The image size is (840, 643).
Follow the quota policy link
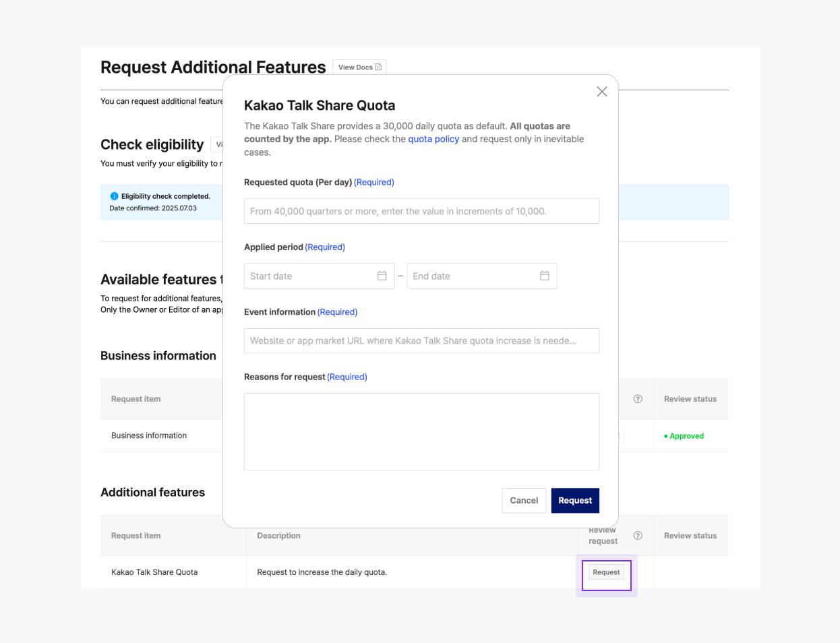click(x=433, y=139)
